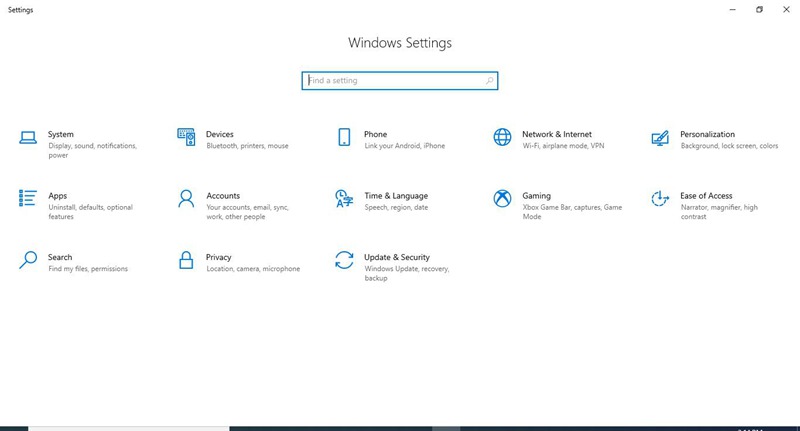Open Time & Language title link
This screenshot has height=431, width=800.
[396, 196]
